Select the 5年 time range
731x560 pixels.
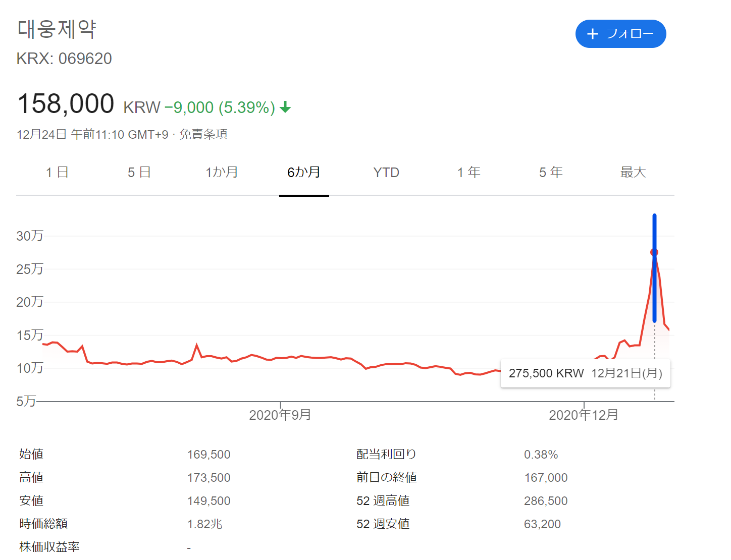coord(550,172)
